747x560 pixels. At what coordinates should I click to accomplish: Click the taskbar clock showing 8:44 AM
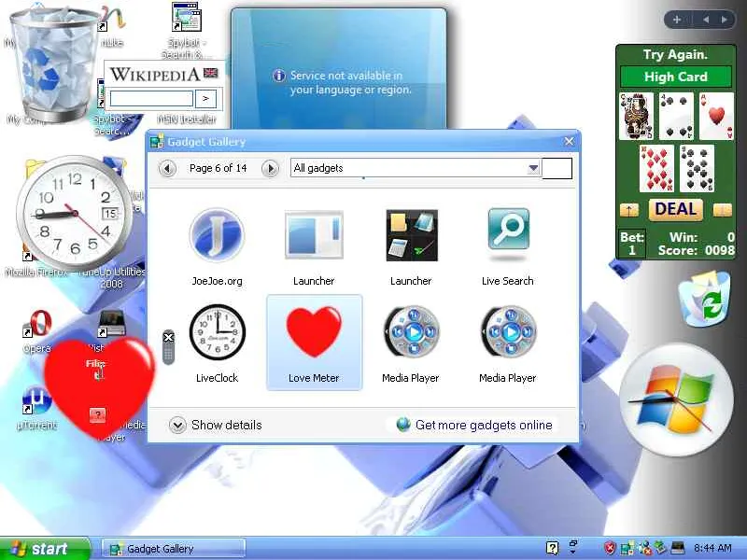point(712,548)
